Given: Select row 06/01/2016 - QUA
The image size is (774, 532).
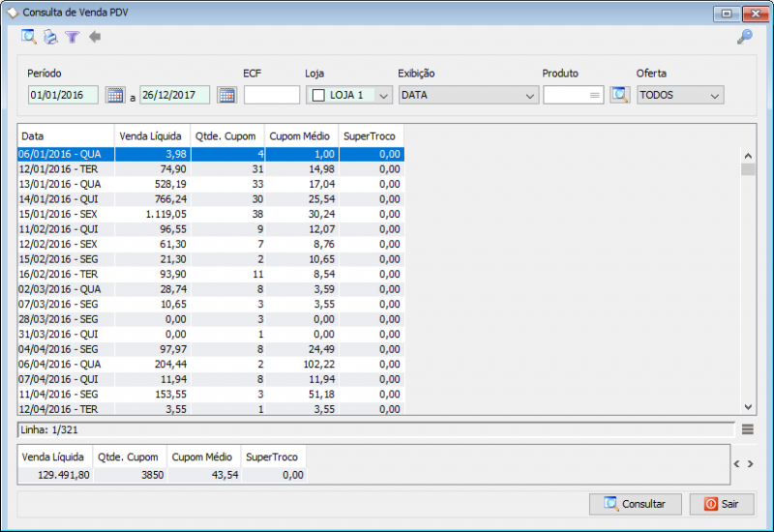Looking at the screenshot, I should (211, 154).
